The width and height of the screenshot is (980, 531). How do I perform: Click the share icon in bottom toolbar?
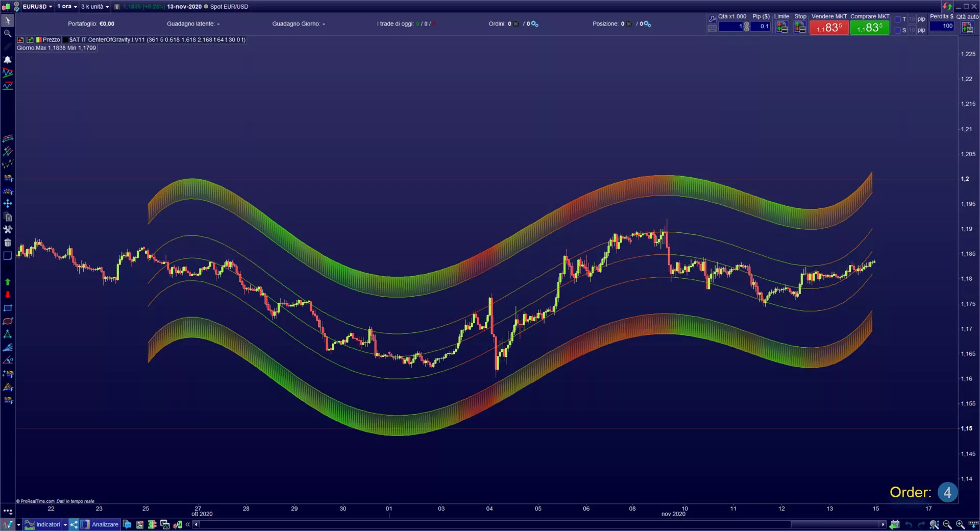click(74, 524)
